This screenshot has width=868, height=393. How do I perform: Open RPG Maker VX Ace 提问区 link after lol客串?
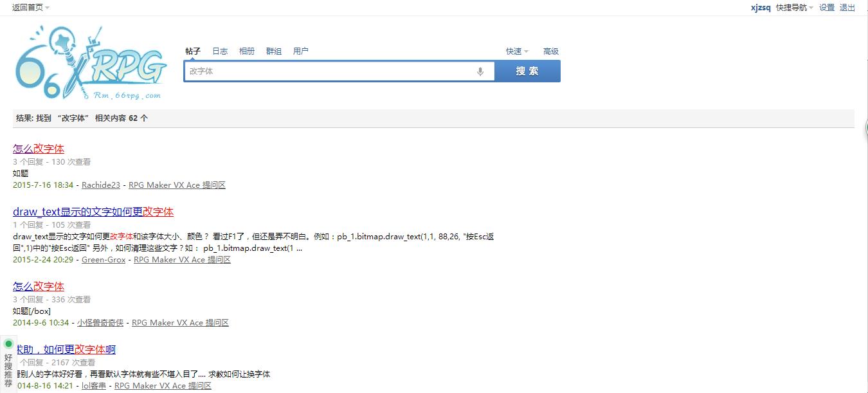point(163,386)
